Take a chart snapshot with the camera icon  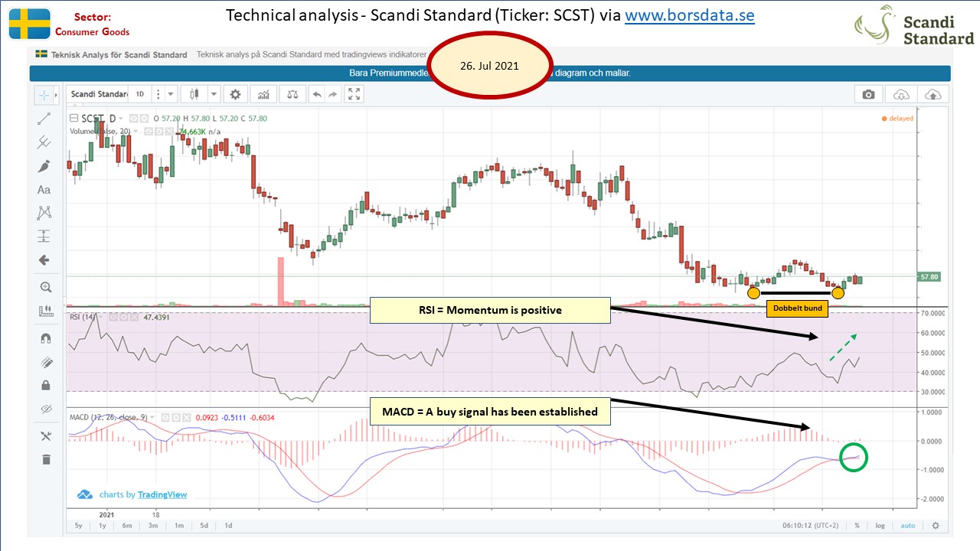[868, 94]
